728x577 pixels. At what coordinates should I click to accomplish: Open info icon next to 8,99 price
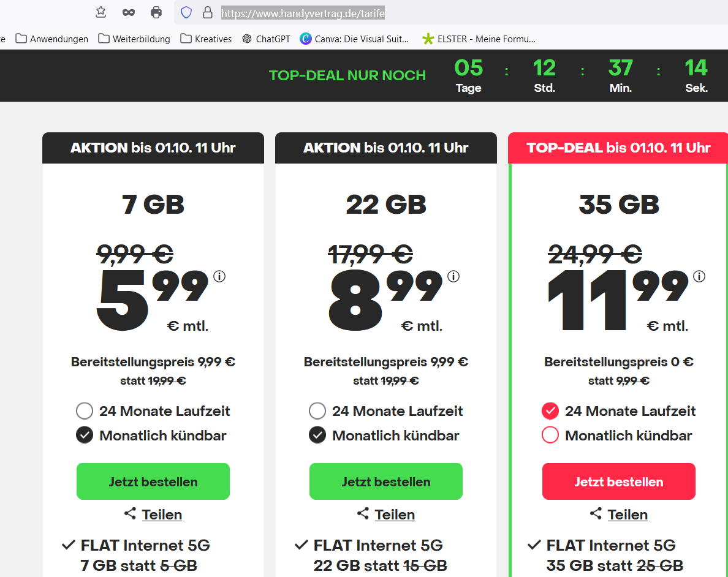[453, 277]
